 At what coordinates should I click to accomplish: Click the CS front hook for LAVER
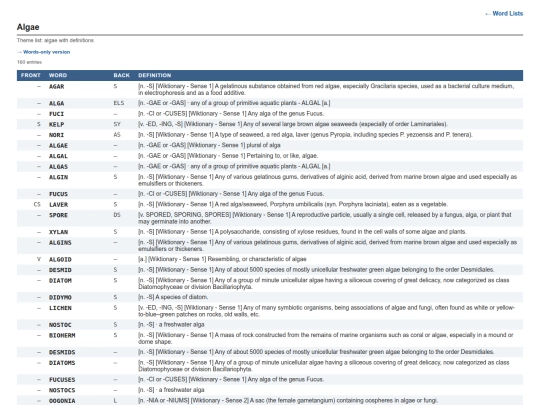[37, 205]
